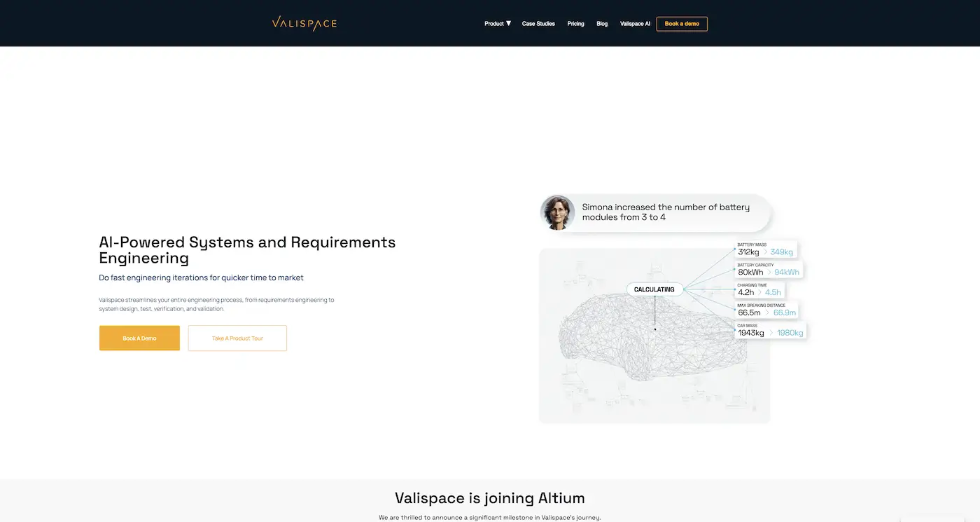Click the orange Book A Demo button
This screenshot has height=522, width=980.
coord(139,338)
